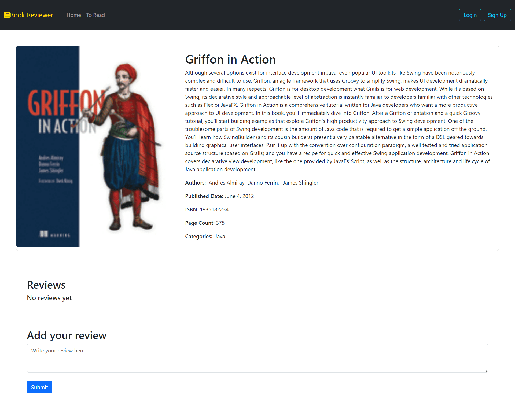The image size is (515, 420).
Task: Grab the review textarea resize handle
Action: (486, 370)
